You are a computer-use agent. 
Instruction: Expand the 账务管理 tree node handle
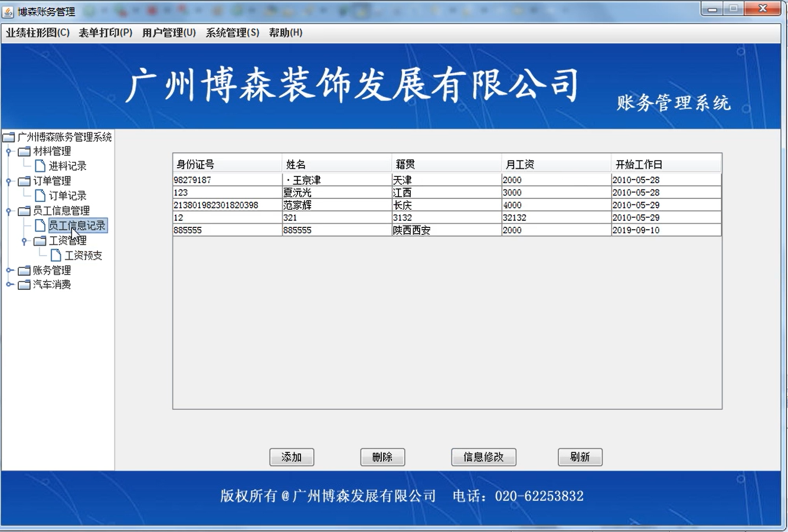(9, 270)
